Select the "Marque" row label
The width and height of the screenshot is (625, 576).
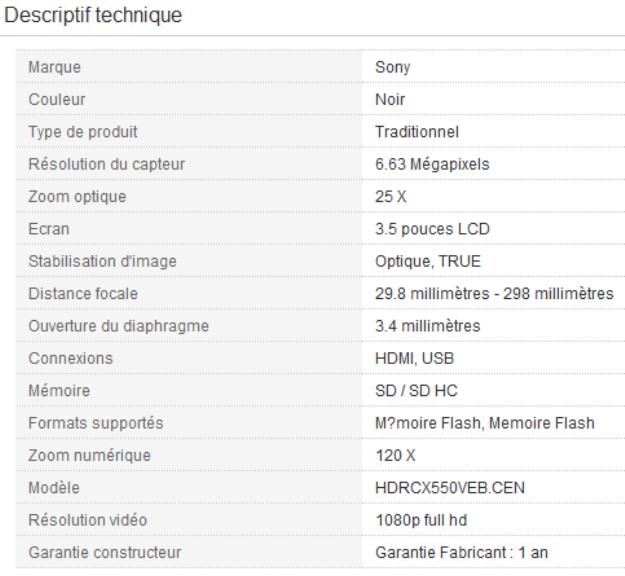(55, 67)
